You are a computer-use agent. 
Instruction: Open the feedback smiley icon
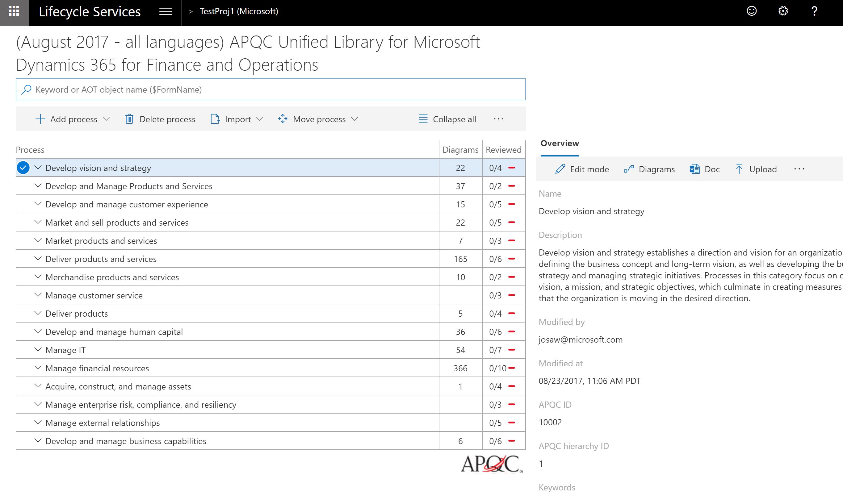point(751,11)
